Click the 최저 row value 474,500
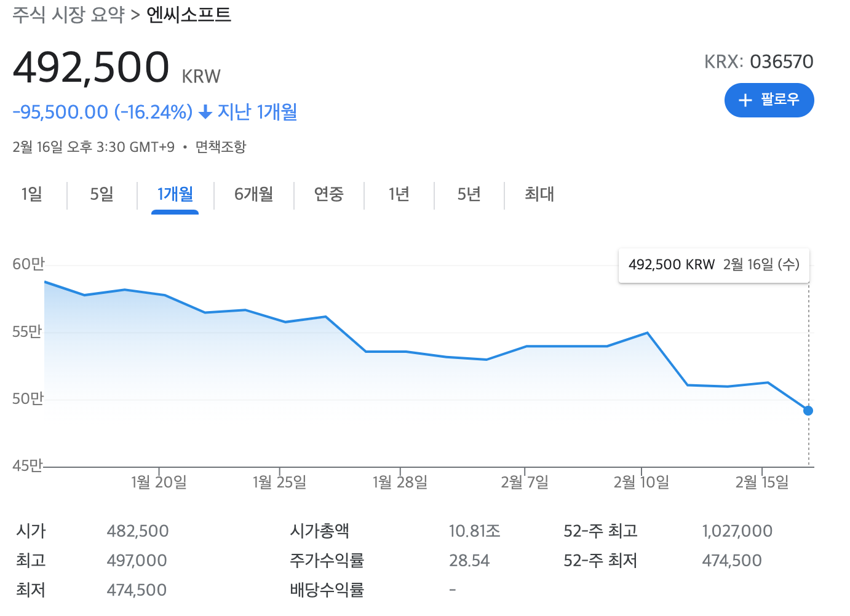The image size is (850, 616). coord(137,590)
